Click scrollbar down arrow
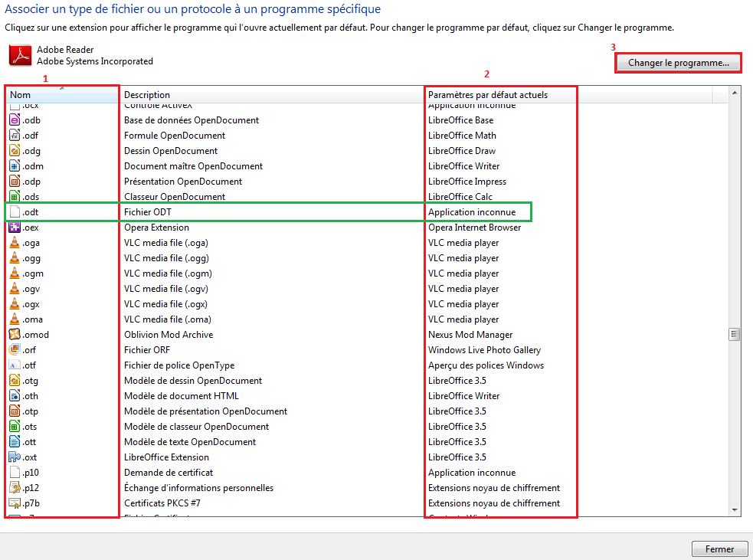 [x=735, y=510]
